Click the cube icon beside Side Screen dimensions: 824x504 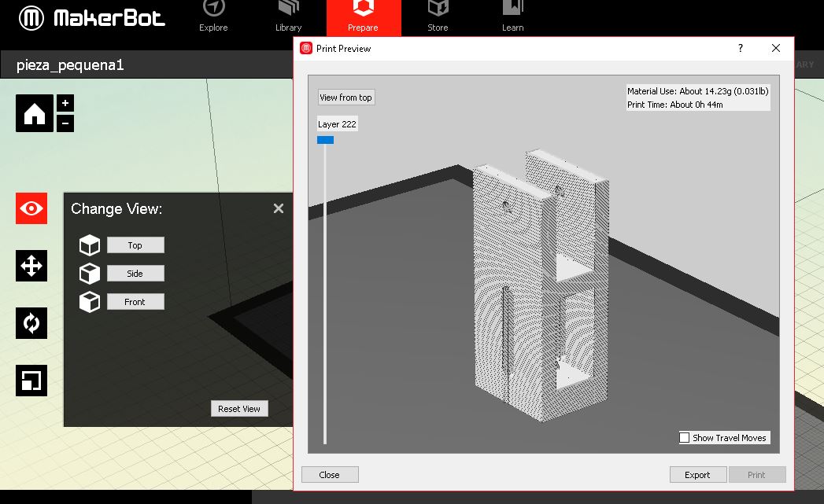point(90,274)
